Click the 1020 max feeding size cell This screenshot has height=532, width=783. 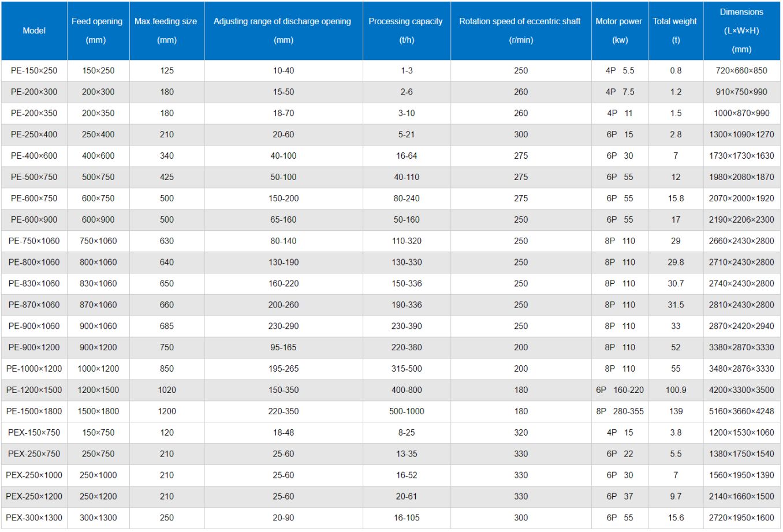tap(167, 390)
